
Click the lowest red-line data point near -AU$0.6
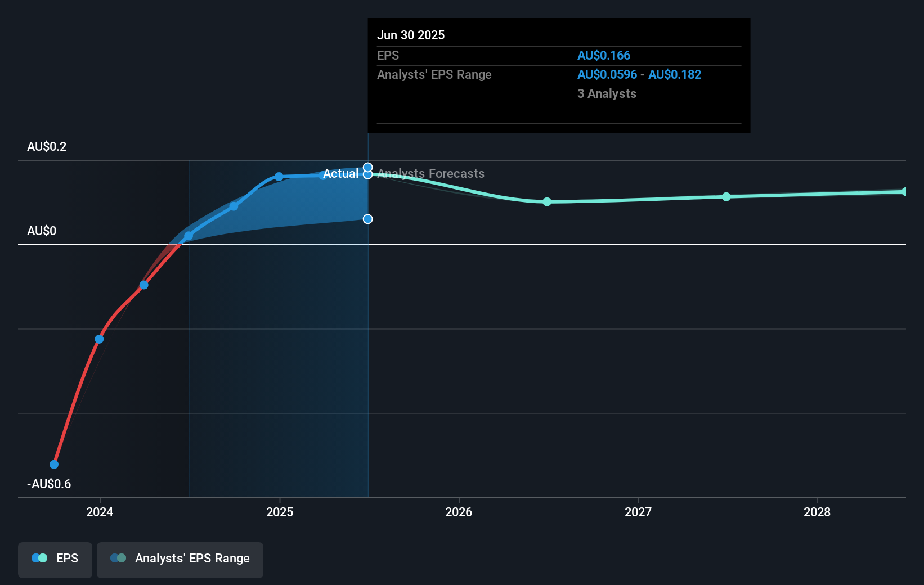coord(53,464)
